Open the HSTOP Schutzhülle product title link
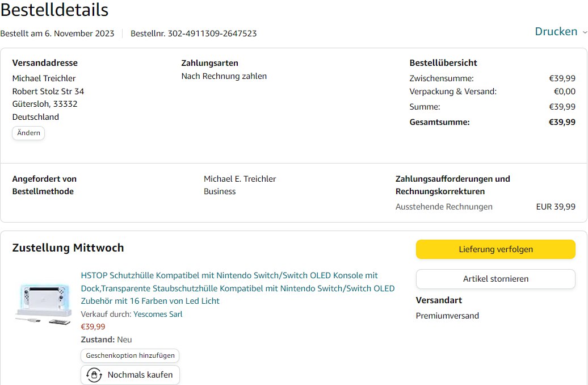 click(237, 288)
